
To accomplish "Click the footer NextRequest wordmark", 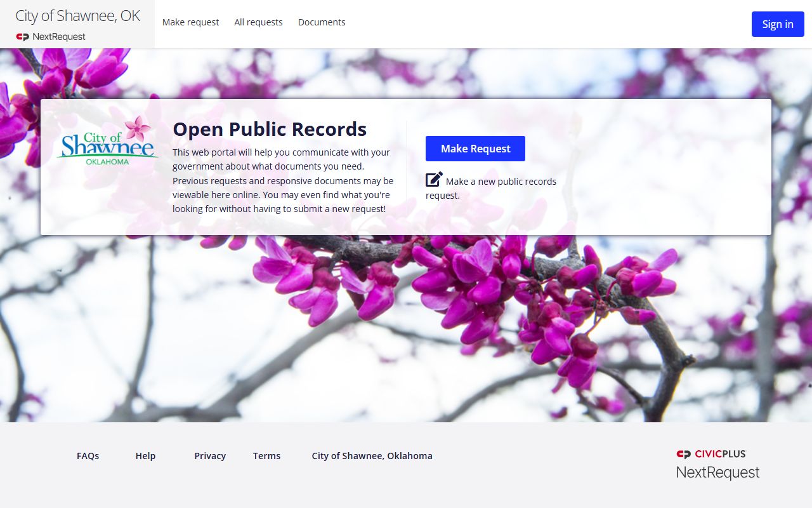I will 717,472.
